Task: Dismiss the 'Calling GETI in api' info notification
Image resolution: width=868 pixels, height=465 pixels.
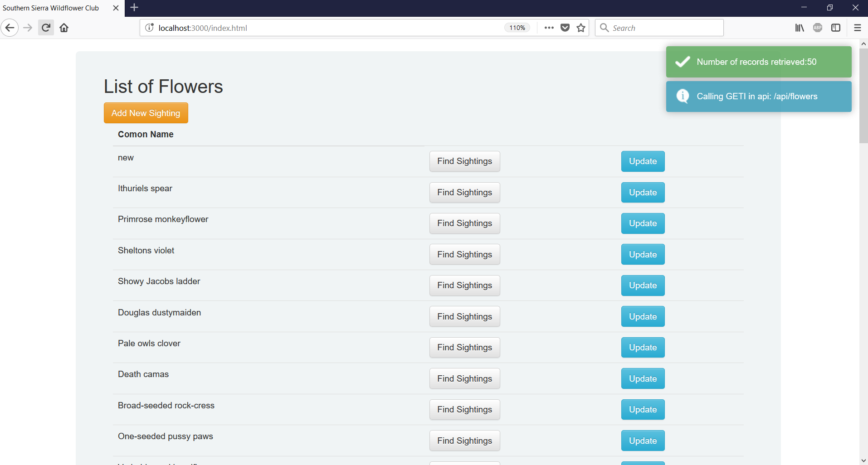Action: 759,96
